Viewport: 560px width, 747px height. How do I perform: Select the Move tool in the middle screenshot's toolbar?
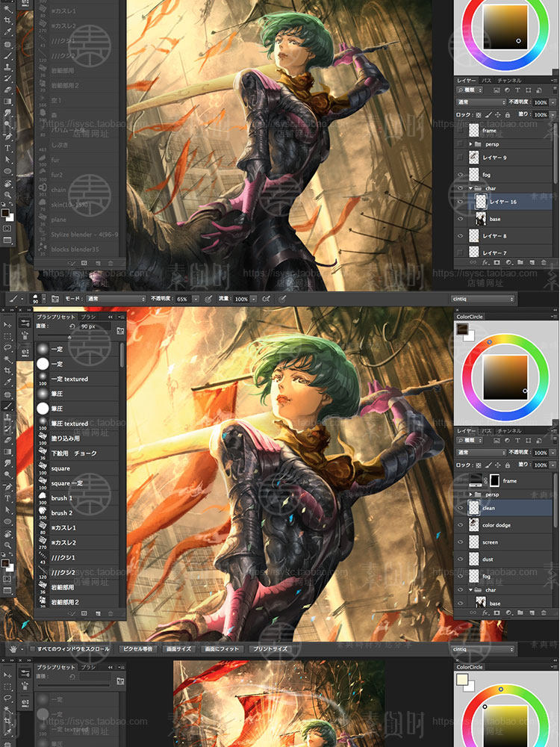coord(7,325)
